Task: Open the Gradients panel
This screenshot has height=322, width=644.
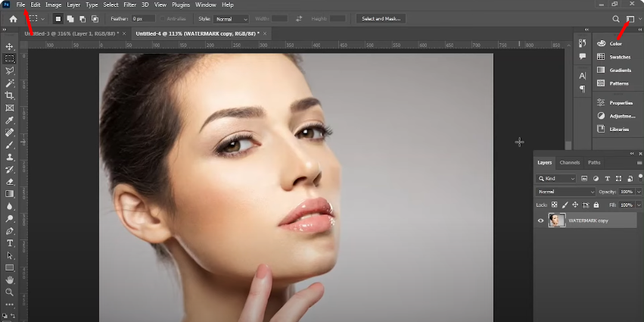Action: 614,70
